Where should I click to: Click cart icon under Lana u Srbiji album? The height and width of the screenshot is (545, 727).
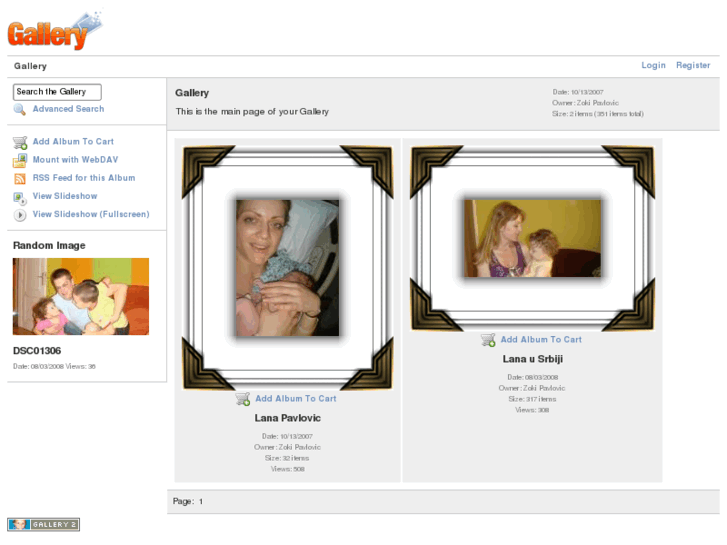click(x=488, y=340)
